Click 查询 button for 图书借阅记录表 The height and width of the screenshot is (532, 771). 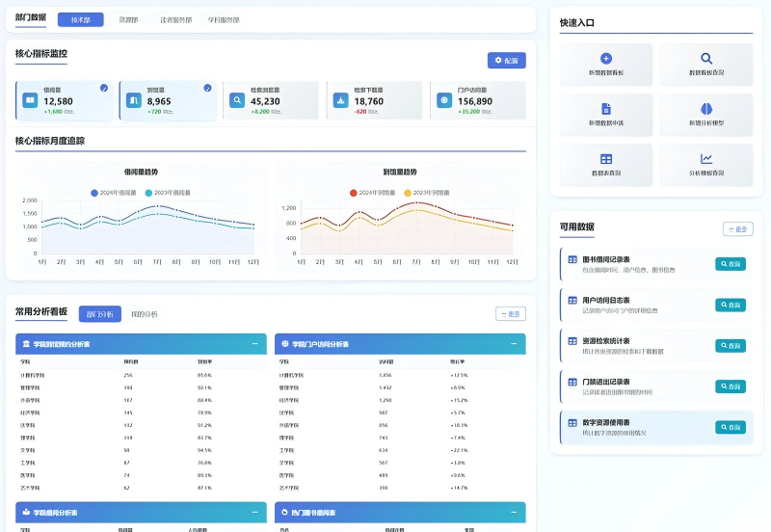[x=730, y=264]
